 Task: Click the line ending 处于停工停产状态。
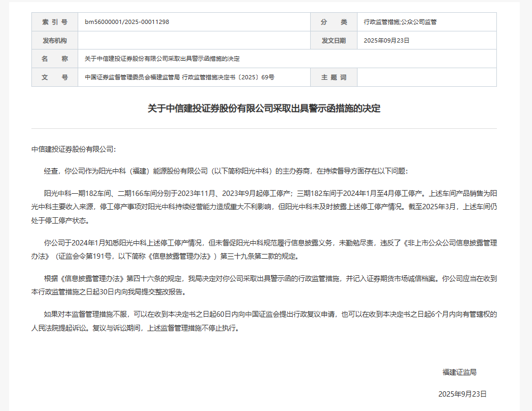[61, 221]
